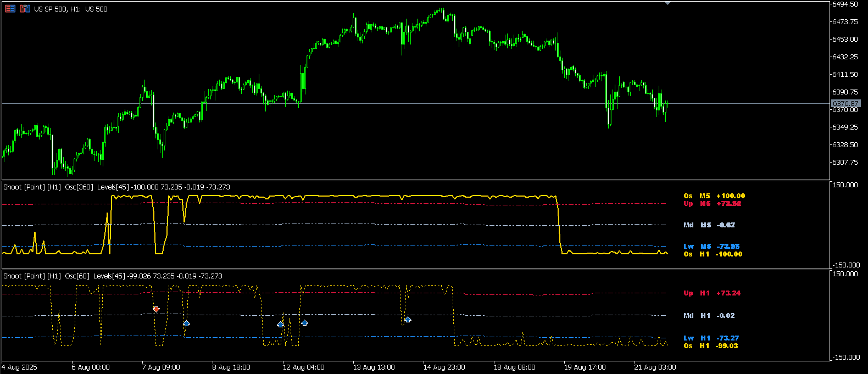This screenshot has width=868, height=374.
Task: Click the 6307.75 price scale label
Action: pyautogui.click(x=845, y=163)
